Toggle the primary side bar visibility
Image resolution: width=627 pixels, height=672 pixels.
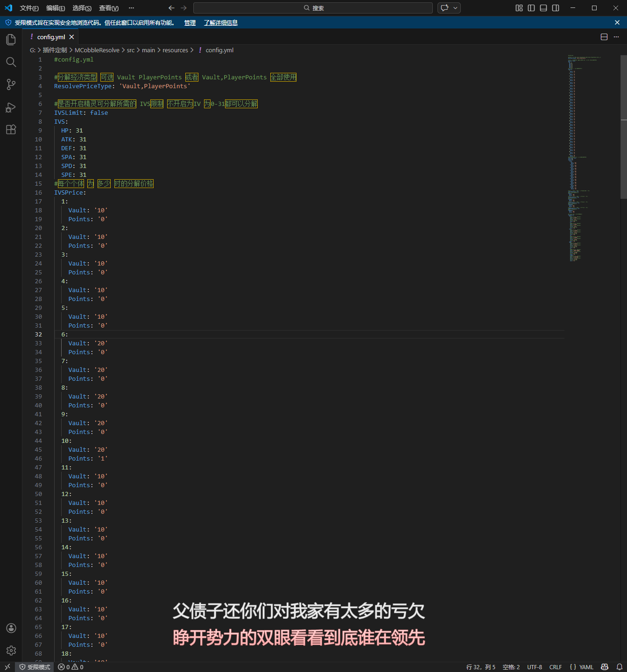531,8
